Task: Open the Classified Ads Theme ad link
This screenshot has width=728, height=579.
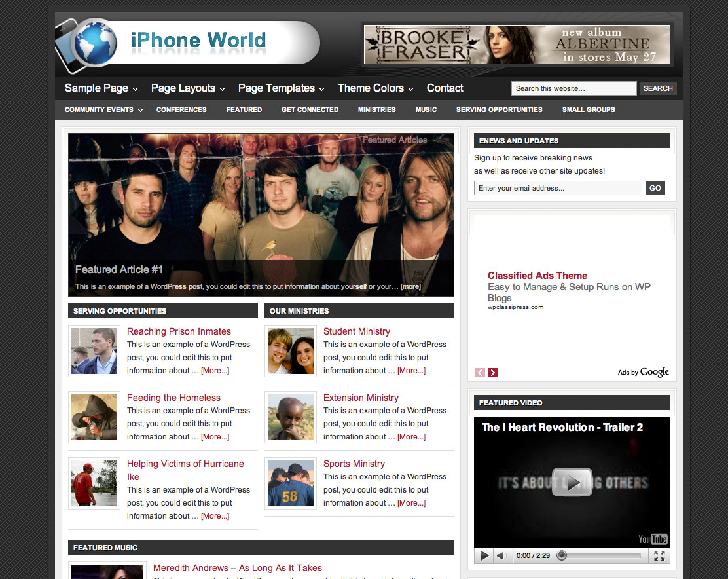Action: point(537,276)
